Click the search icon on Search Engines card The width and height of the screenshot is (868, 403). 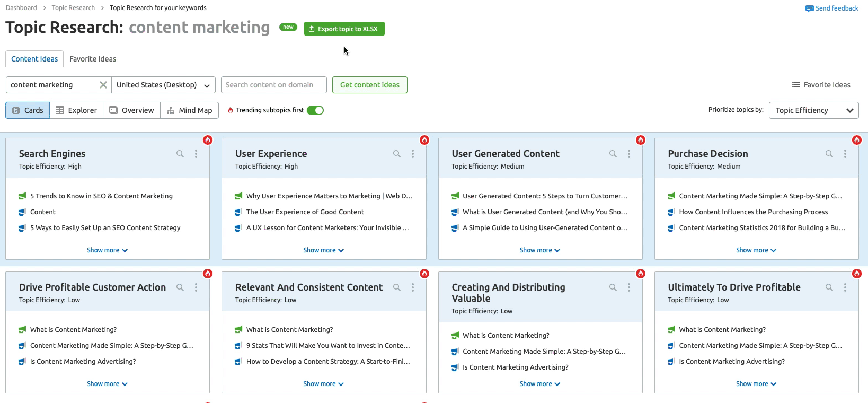(180, 154)
